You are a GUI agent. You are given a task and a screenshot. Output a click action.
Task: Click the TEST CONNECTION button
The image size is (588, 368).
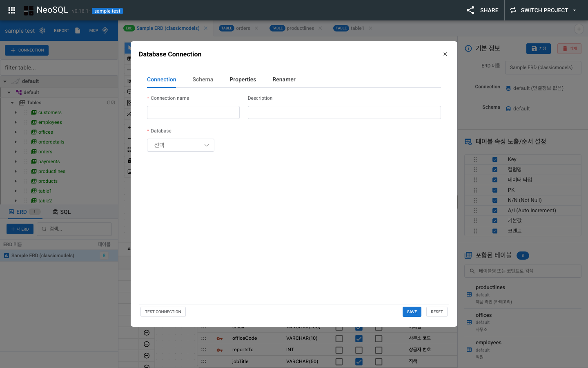click(163, 312)
